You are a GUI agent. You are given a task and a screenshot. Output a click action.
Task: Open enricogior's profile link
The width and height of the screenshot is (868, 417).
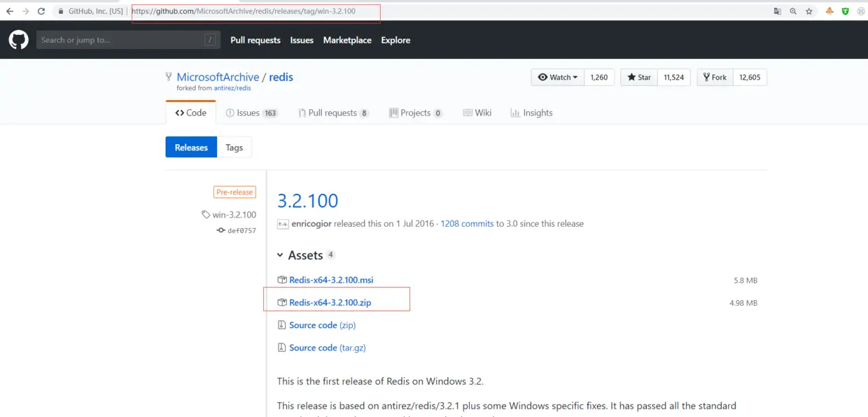(311, 224)
